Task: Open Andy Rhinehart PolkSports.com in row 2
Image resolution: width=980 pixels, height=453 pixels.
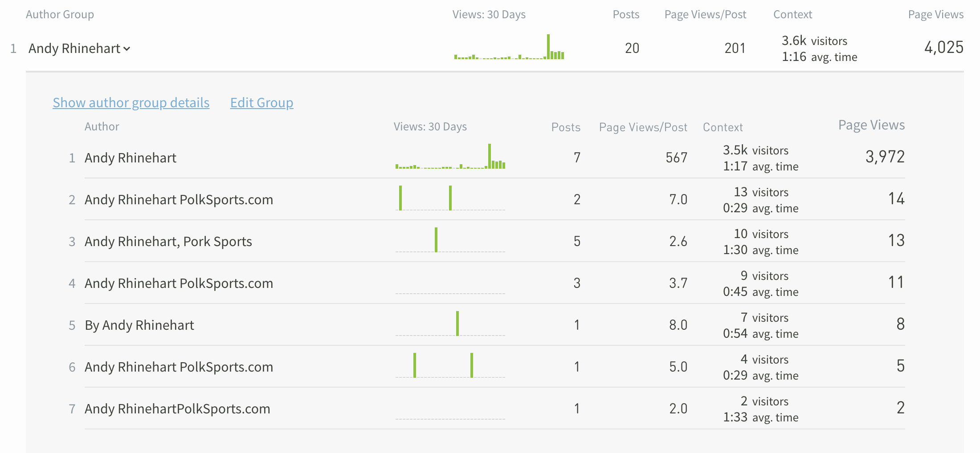Action: click(179, 200)
